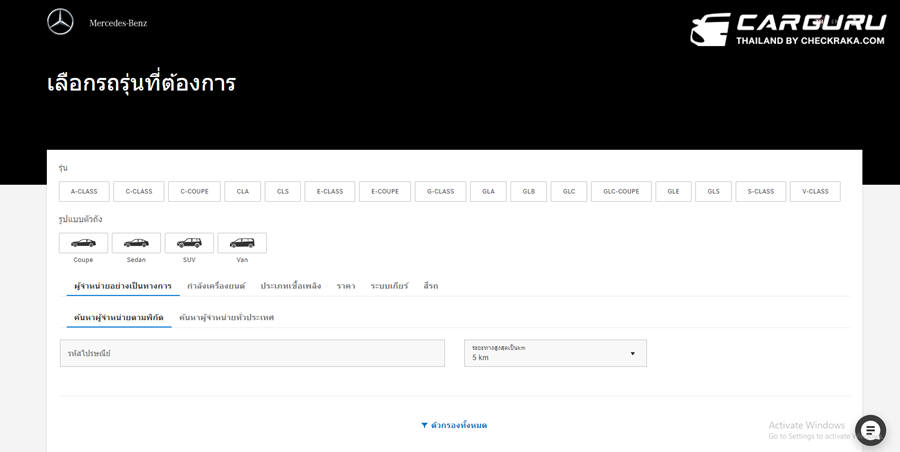Toggle the A-CLASS model filter
The image size is (900, 452).
coord(84,192)
